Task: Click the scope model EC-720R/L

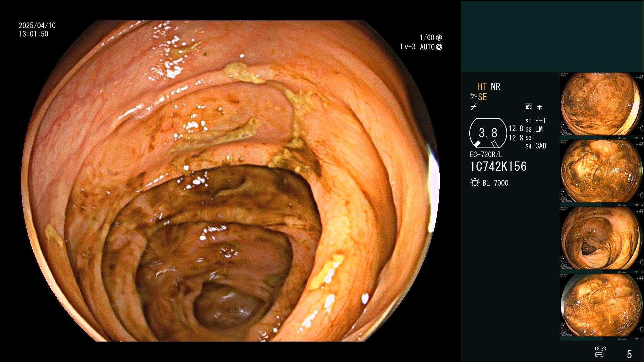Action: point(486,155)
